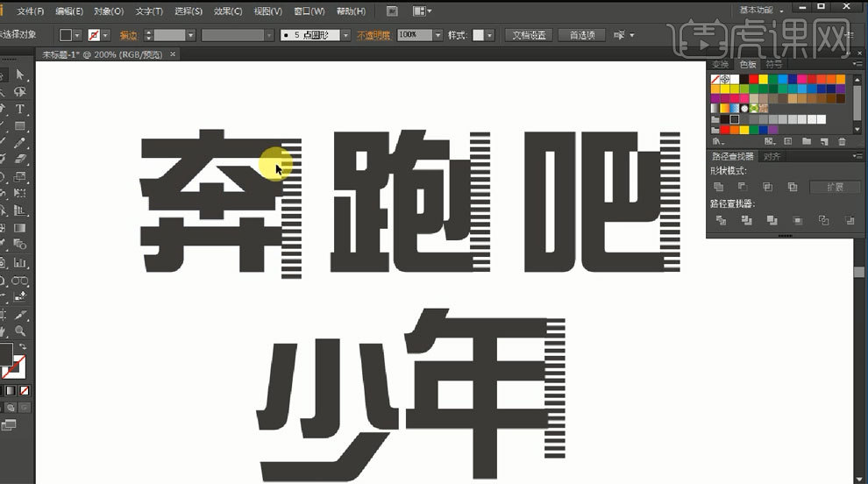
Task: Open the 基本功能 workspace dropdown
Action: [761, 10]
